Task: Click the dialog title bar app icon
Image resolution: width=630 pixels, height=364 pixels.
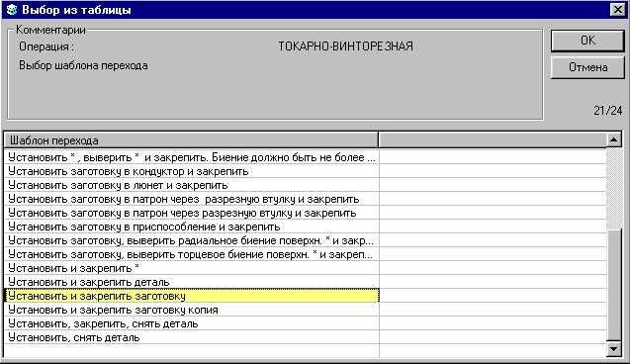Action: (12, 10)
